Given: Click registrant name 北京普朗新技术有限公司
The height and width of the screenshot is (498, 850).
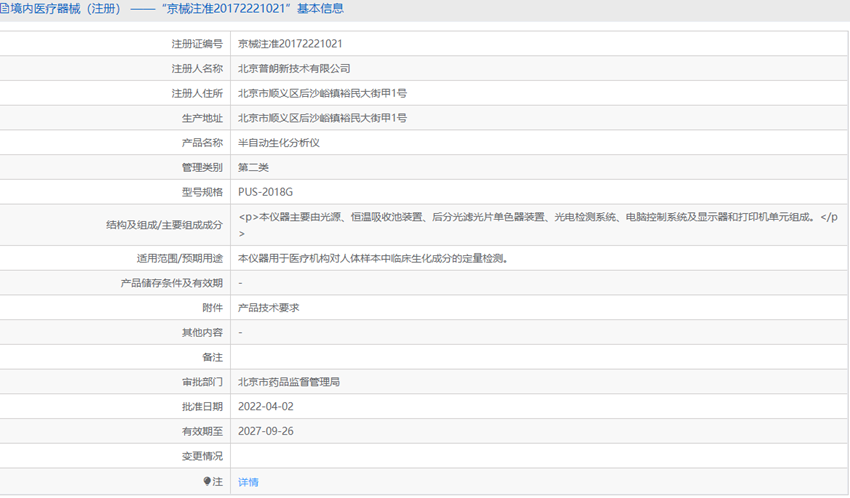Looking at the screenshot, I should [294, 69].
